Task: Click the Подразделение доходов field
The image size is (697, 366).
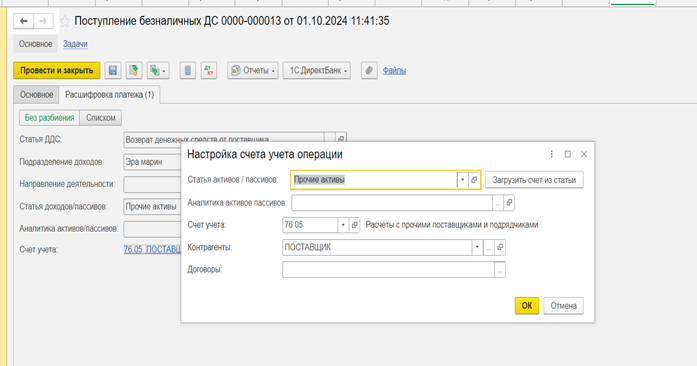Action: coord(152,162)
